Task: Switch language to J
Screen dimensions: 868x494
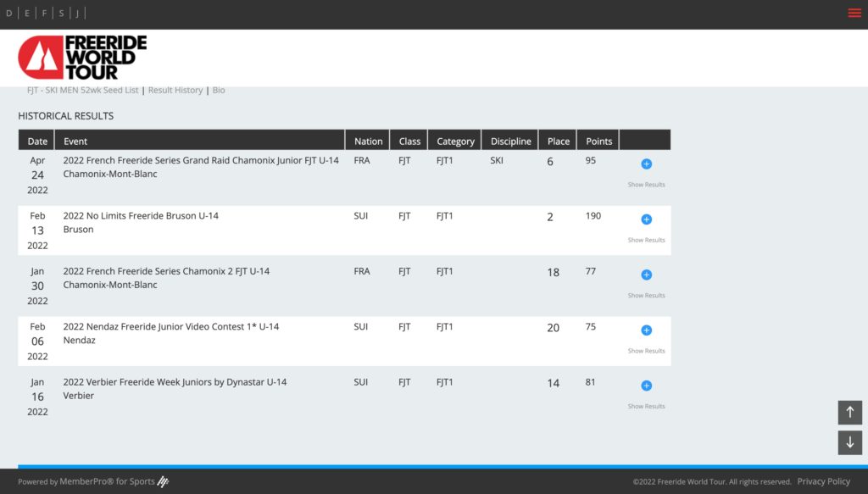Action: [77, 14]
